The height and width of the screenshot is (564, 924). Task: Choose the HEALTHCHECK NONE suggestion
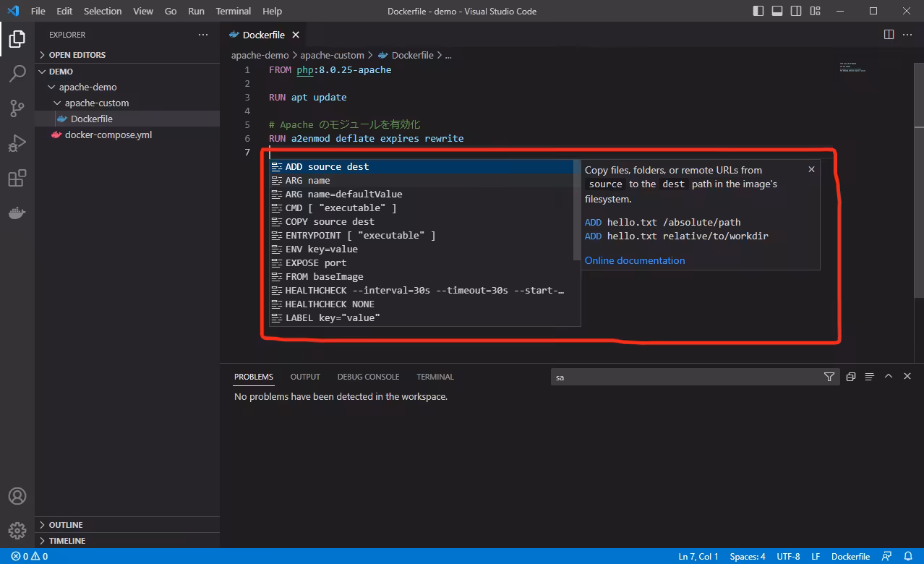click(x=421, y=304)
